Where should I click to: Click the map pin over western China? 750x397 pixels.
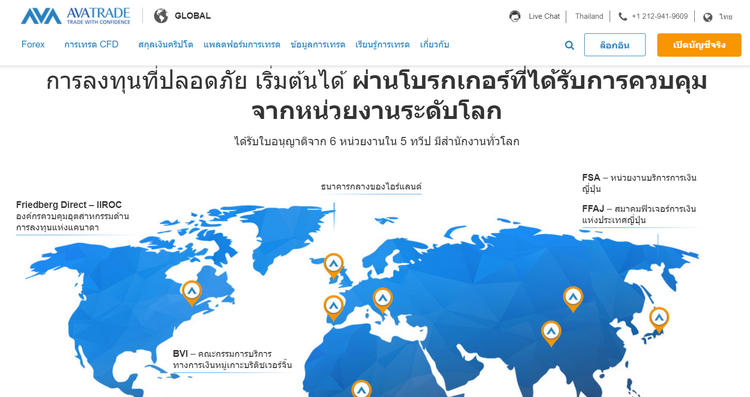tap(551, 333)
